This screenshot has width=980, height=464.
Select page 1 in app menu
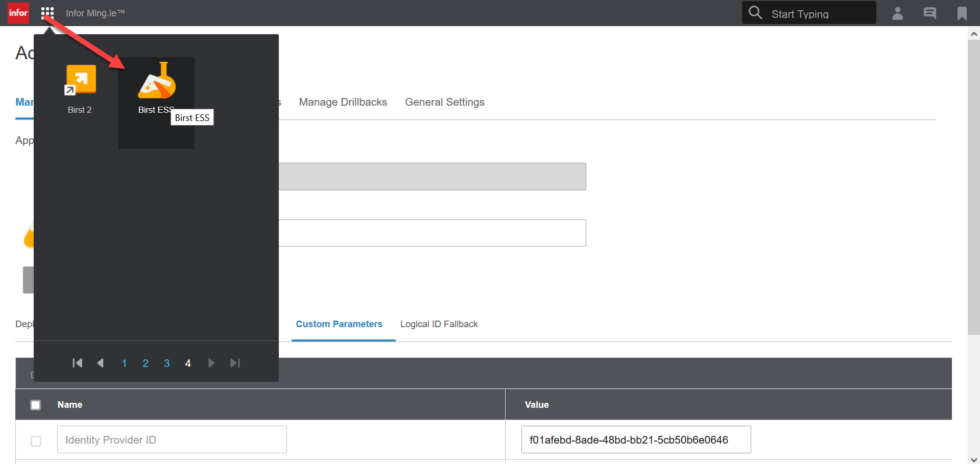tap(124, 363)
